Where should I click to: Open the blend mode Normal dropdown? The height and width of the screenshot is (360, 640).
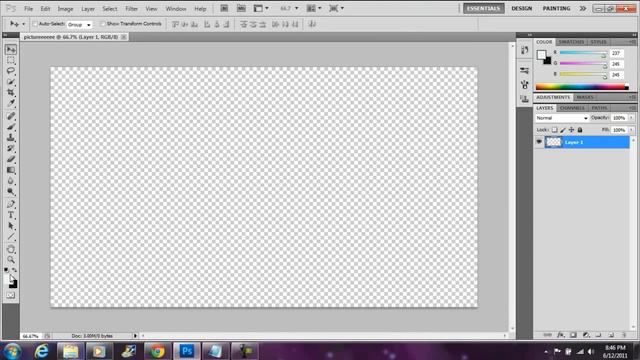tap(562, 118)
